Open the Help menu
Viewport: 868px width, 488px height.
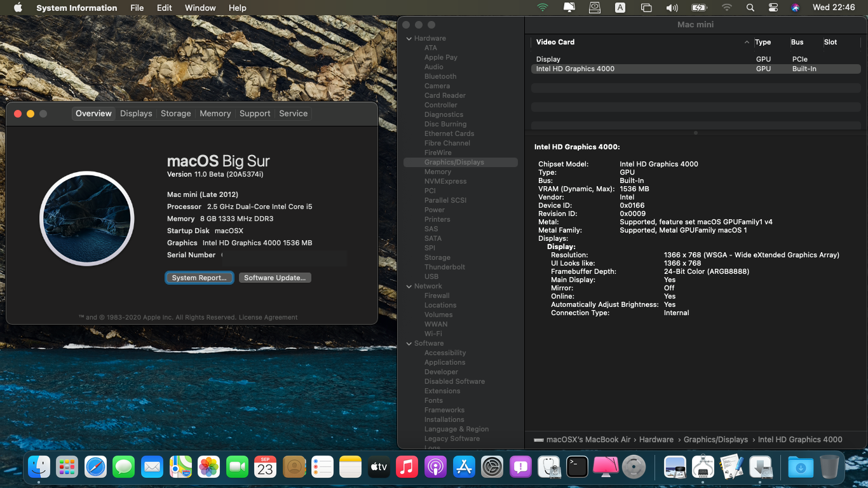pyautogui.click(x=238, y=8)
